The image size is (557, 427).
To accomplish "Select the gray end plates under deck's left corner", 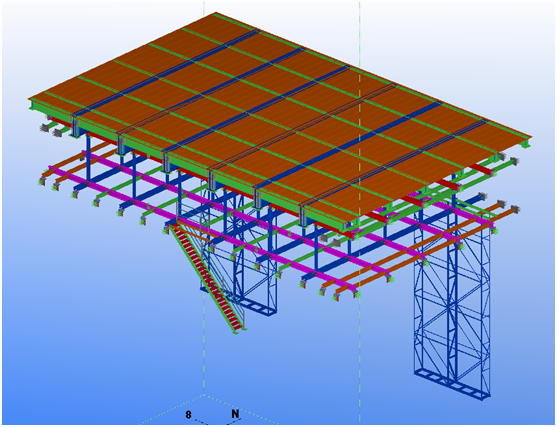I will (51, 130).
